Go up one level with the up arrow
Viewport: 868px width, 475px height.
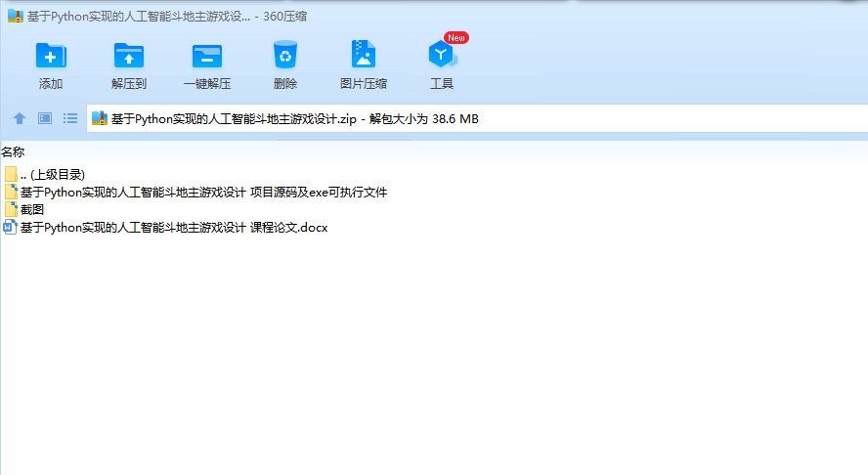[x=20, y=118]
